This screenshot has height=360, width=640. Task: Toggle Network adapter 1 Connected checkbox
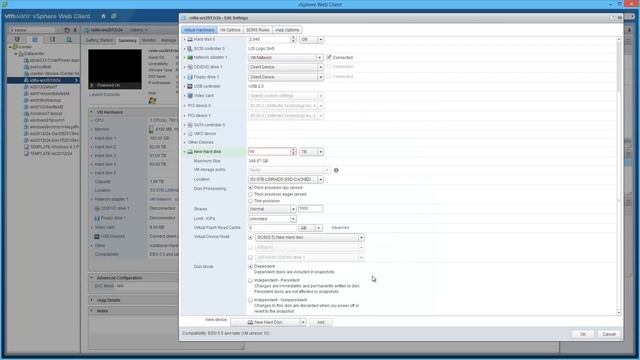[329, 57]
